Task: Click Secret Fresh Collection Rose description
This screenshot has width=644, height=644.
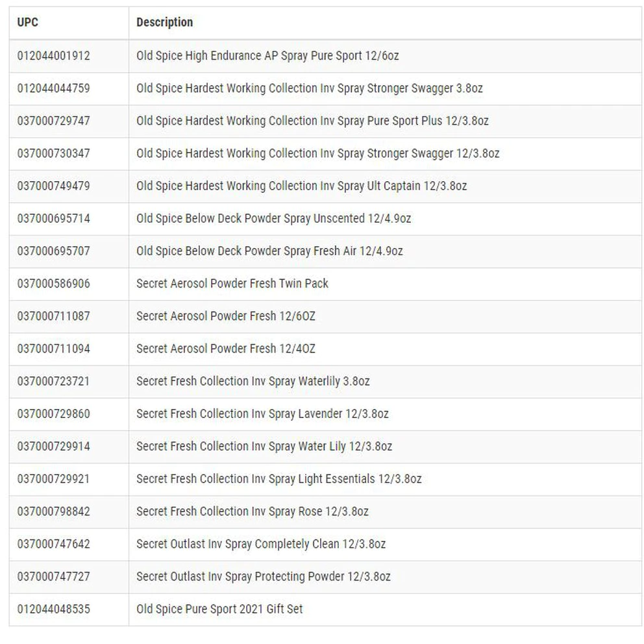Action: 252,511
